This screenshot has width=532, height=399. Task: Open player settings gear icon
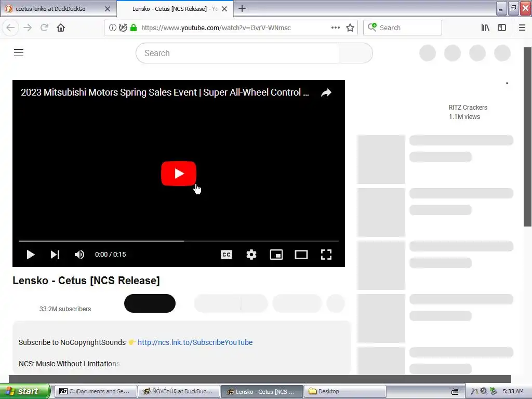pos(251,255)
